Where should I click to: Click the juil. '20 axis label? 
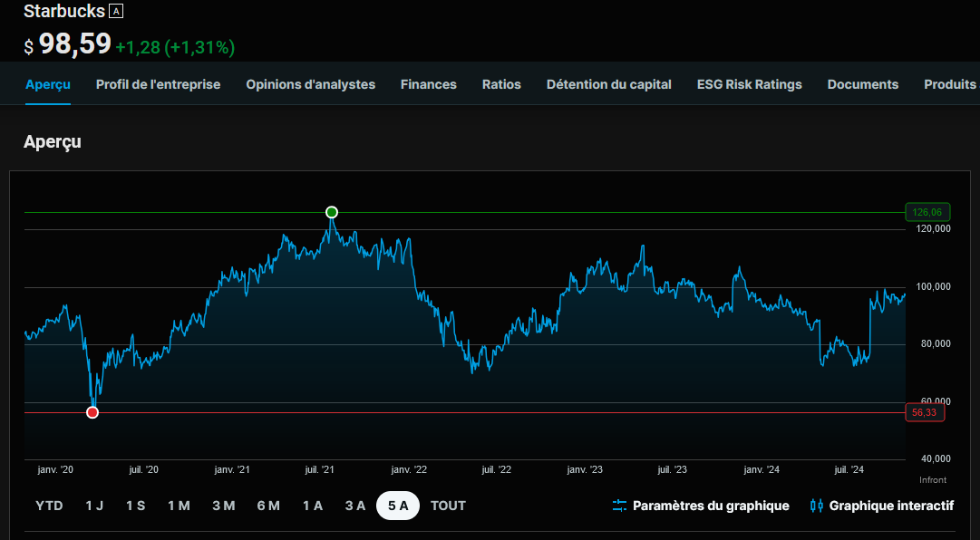[x=144, y=469]
